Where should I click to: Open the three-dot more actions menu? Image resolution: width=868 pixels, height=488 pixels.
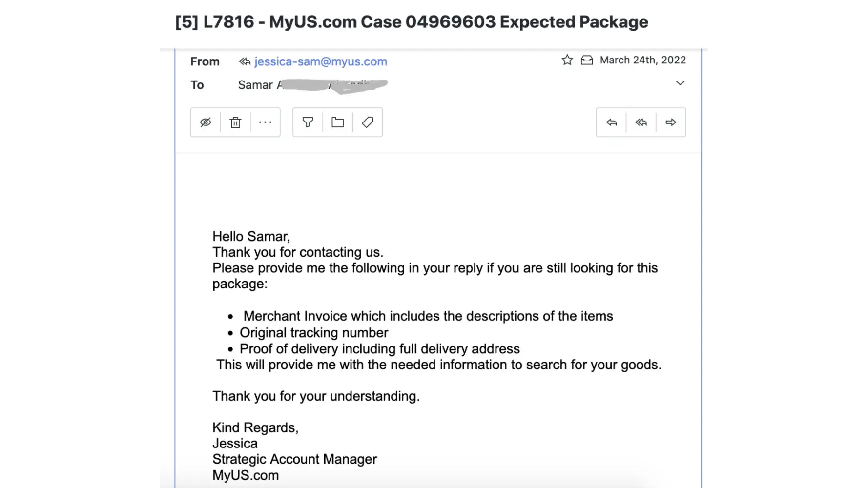pyautogui.click(x=265, y=122)
